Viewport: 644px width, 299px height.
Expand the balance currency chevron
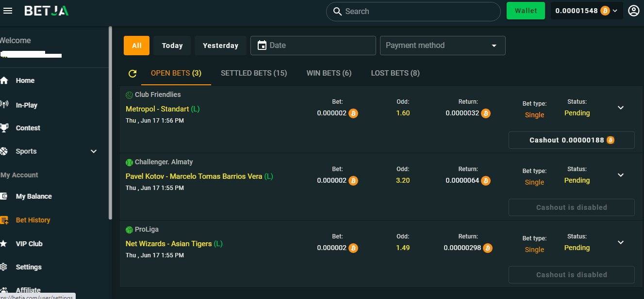[615, 11]
